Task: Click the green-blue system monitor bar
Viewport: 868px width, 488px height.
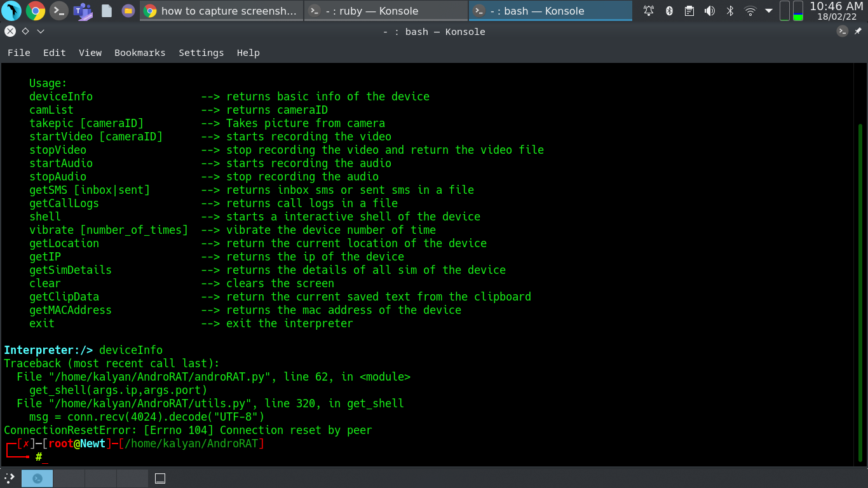Action: point(798,11)
